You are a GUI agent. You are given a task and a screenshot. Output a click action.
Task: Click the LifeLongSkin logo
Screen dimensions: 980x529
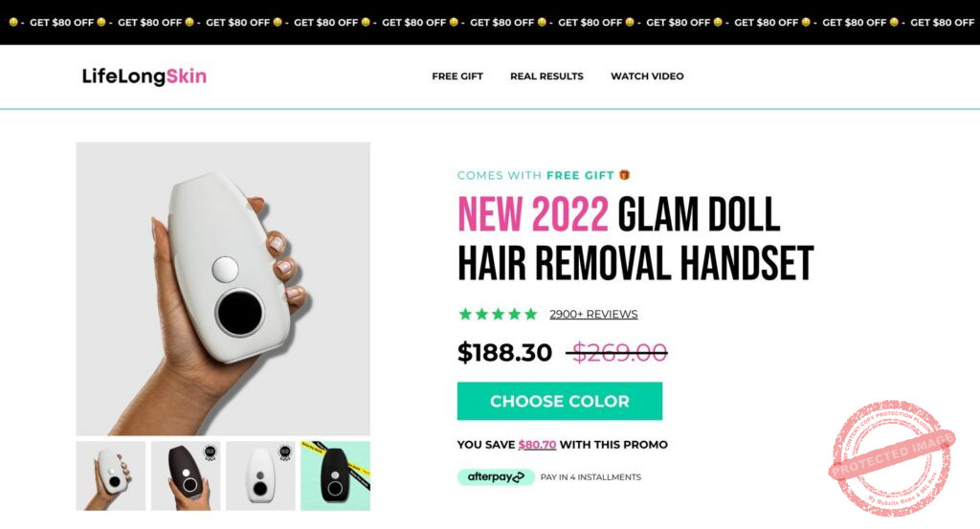[x=145, y=77]
